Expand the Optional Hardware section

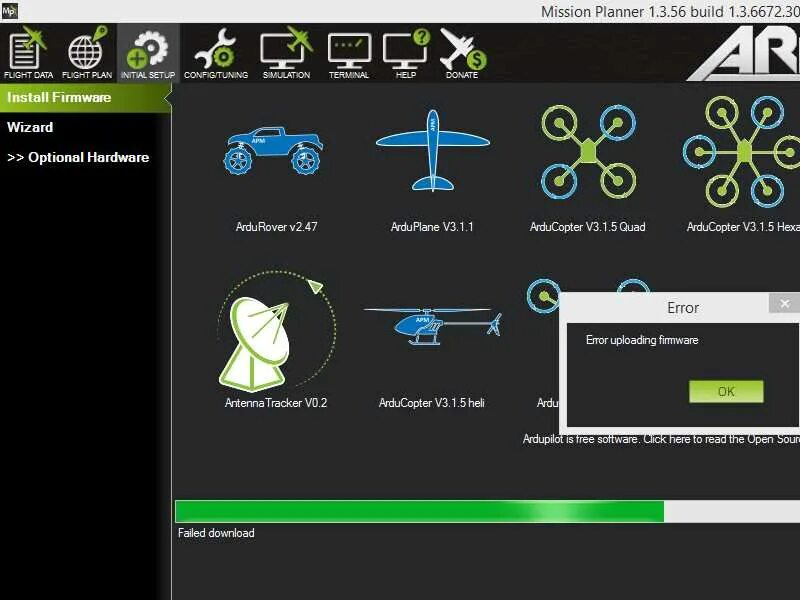click(78, 157)
